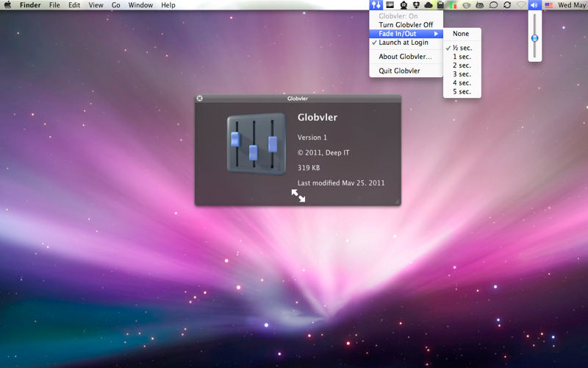Viewport: 588px width, 368px height.
Task: Click the Globvler mixer app icon
Action: point(257,144)
